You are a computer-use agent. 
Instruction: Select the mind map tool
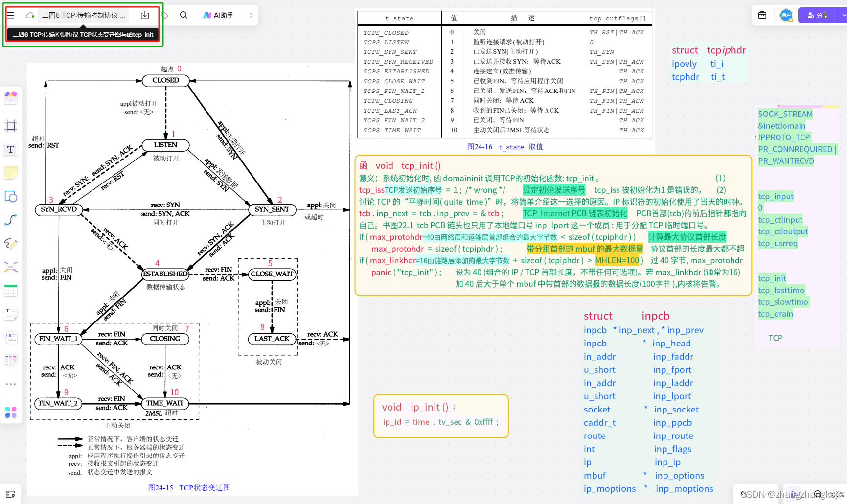(11, 267)
